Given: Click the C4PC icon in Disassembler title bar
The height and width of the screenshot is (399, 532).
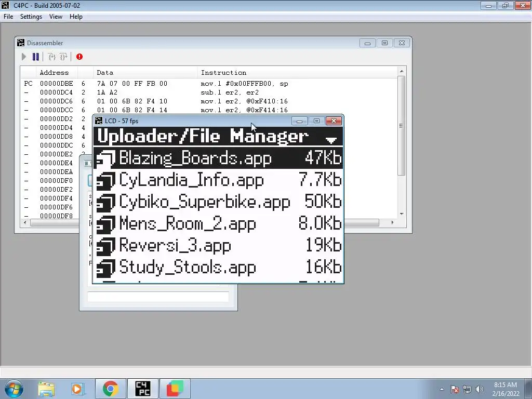Looking at the screenshot, I should pos(21,43).
